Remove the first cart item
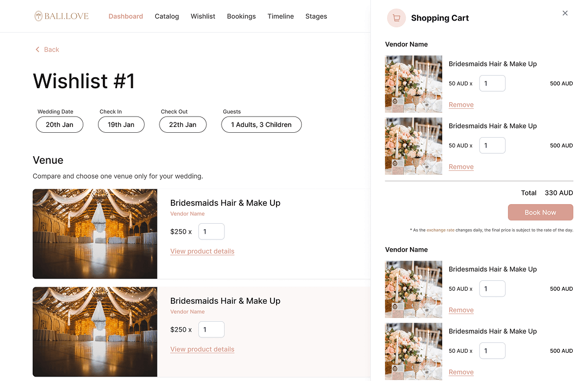This screenshot has width=588, height=381. click(x=461, y=105)
